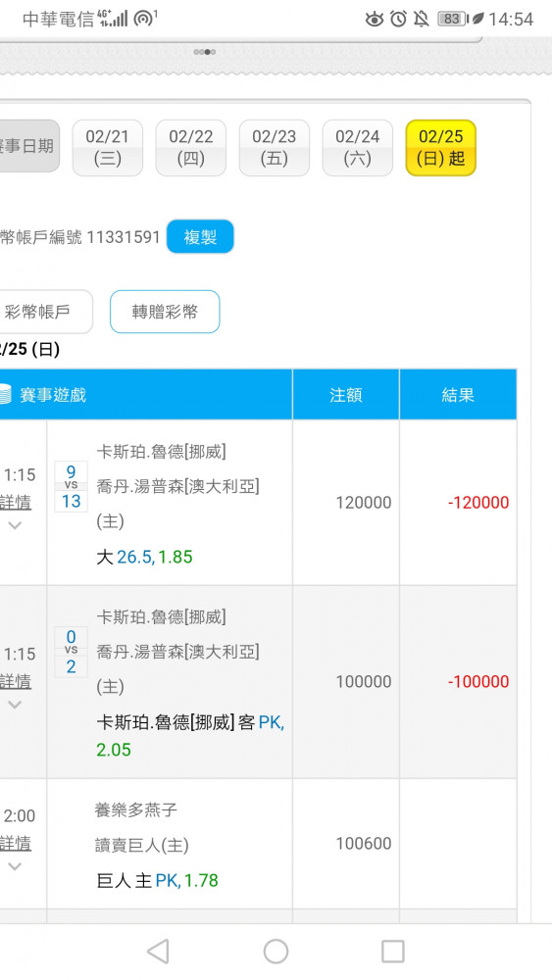Tap the 9 vs 13 score box
Image resolution: width=552 pixels, height=980 pixels.
(x=72, y=486)
